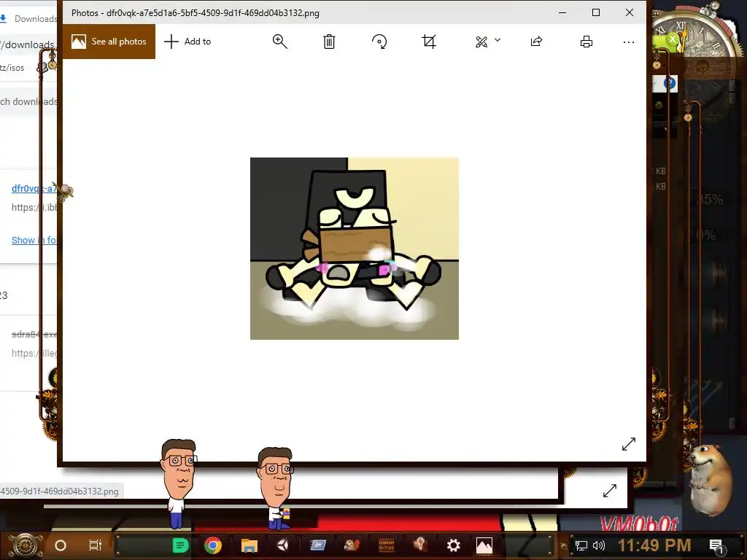Screen dimensions: 747x560
Task: Open Task View on the taskbar
Action: (96, 545)
